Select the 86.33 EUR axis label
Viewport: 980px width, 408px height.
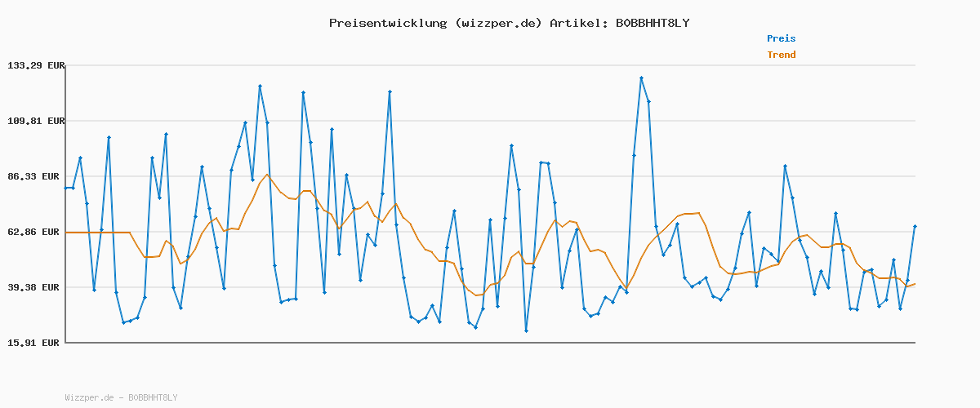tap(35, 176)
